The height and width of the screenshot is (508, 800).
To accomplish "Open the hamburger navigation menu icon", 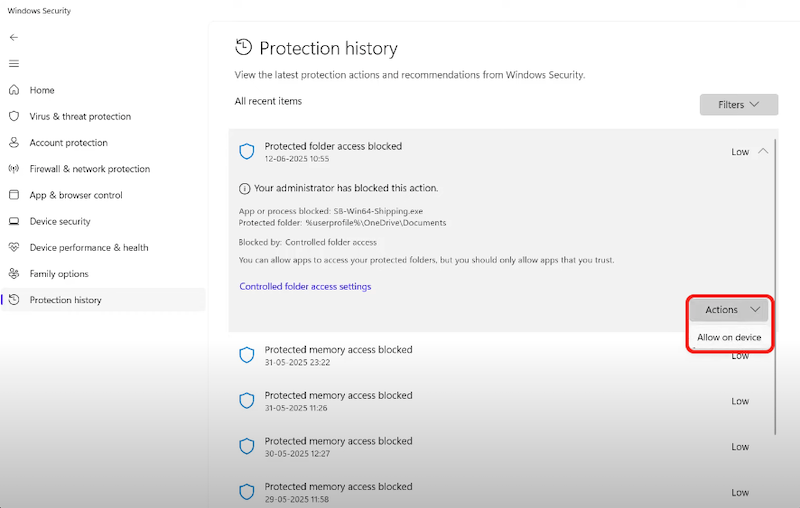I will (x=13, y=63).
